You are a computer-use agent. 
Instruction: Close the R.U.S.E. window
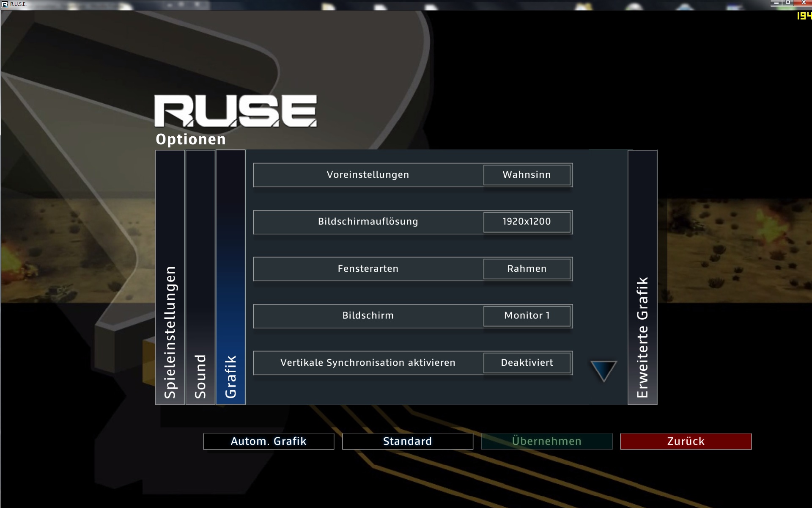coord(803,3)
